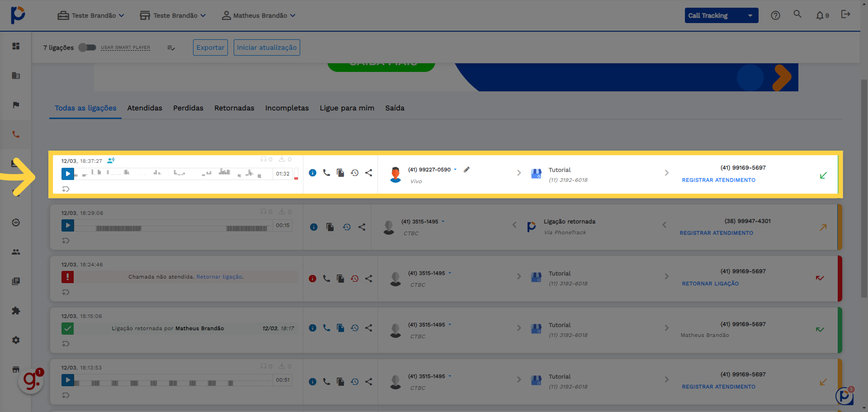Play the 18:29:06 call recording
This screenshot has height=412, width=868.
[68, 225]
